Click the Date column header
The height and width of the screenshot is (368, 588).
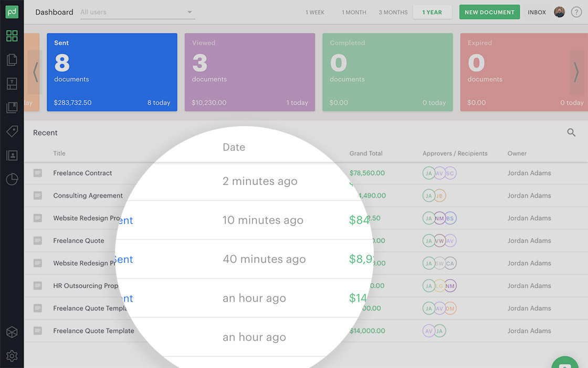234,147
